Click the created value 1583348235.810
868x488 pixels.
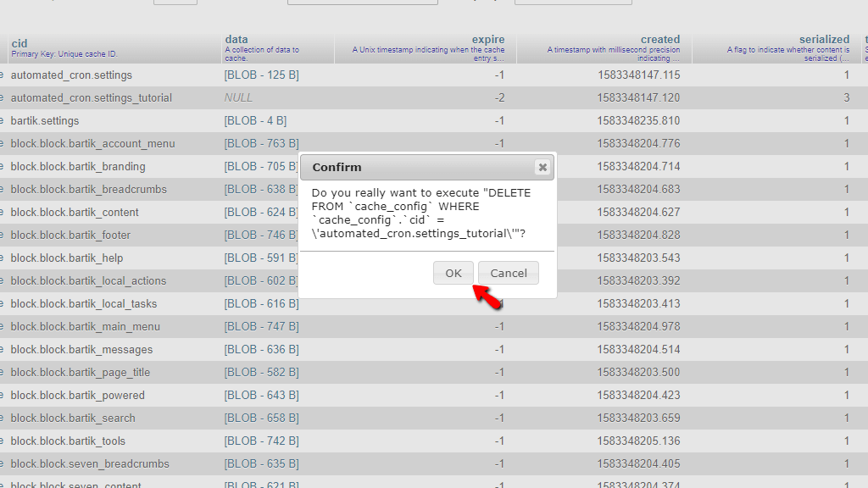[639, 120]
